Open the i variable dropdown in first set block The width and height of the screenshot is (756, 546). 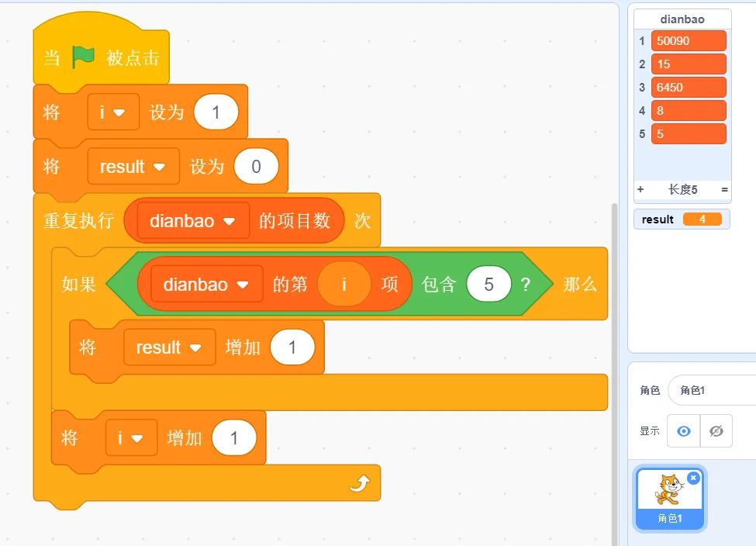pyautogui.click(x=113, y=112)
